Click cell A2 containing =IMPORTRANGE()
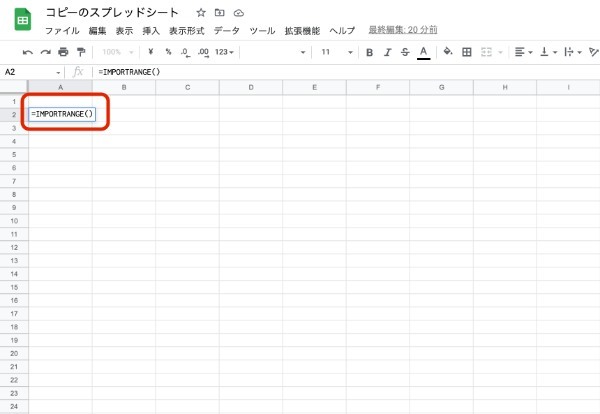The image size is (600, 414). tap(62, 114)
